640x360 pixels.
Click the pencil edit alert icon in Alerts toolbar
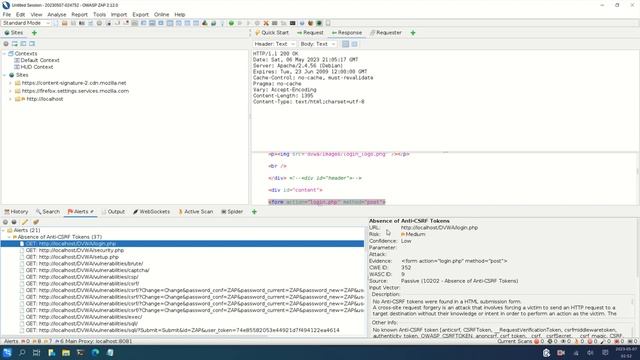tap(24, 222)
